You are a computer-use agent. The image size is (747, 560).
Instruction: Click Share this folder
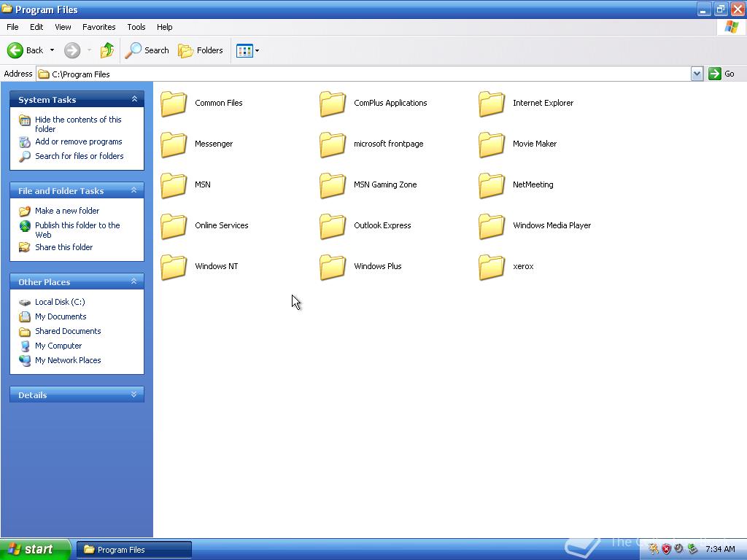[64, 247]
